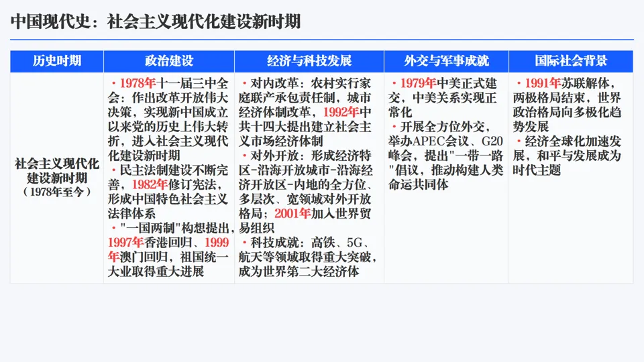
Task: Click the 对外开放 bullet text
Action: [274, 156]
